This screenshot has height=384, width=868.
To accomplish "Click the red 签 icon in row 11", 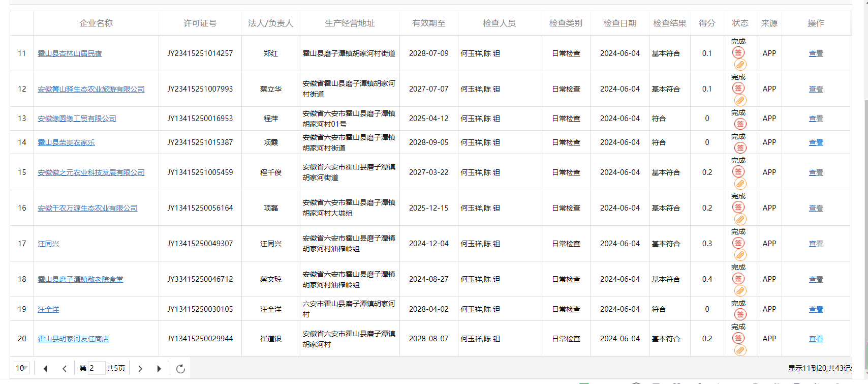I will (x=738, y=52).
